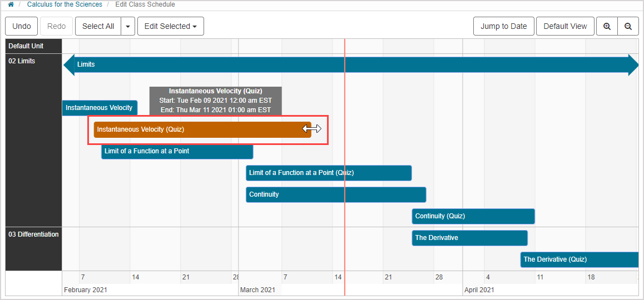
Task: Click the Limits bar right arrow end
Action: pos(633,64)
